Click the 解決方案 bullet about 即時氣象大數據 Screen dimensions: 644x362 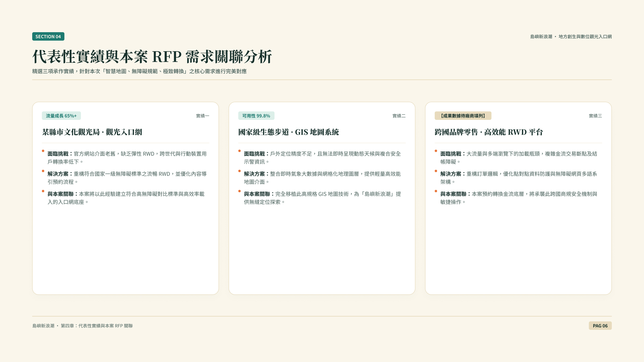tap(322, 178)
